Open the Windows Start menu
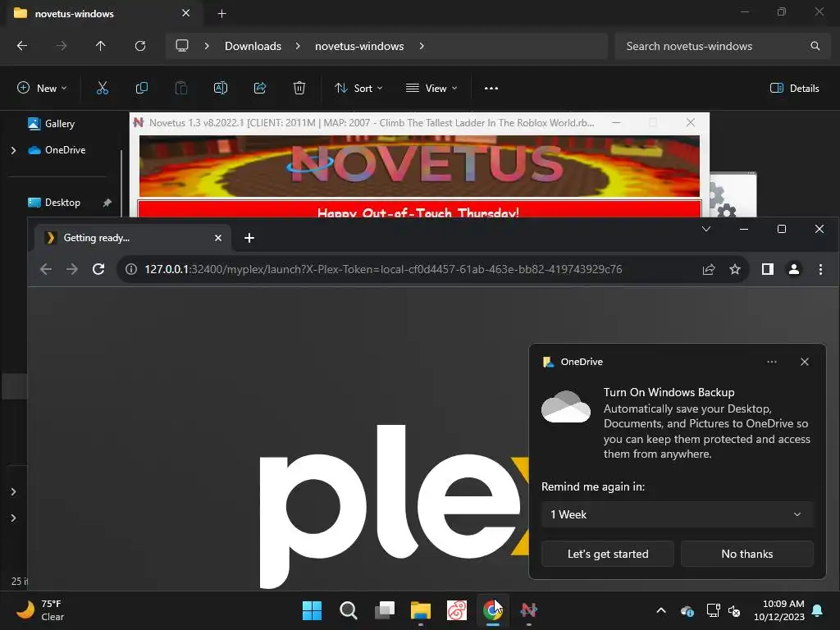This screenshot has height=630, width=840. pos(312,610)
